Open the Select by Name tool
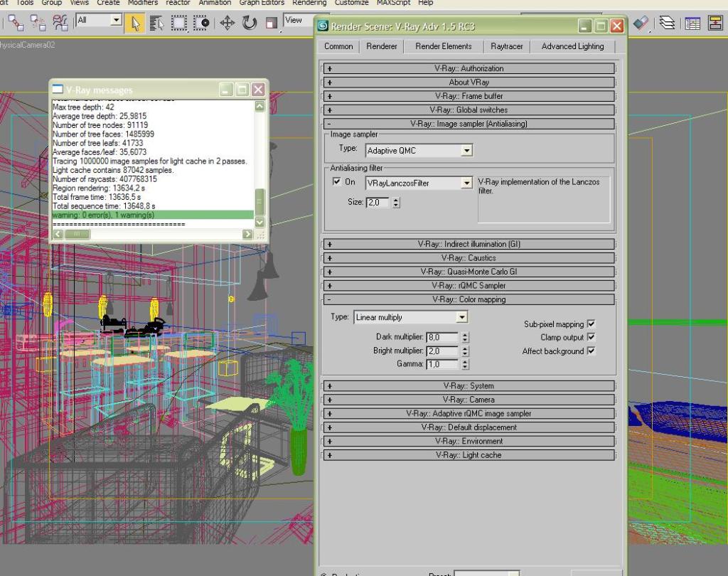The height and width of the screenshot is (576, 728). 156,23
